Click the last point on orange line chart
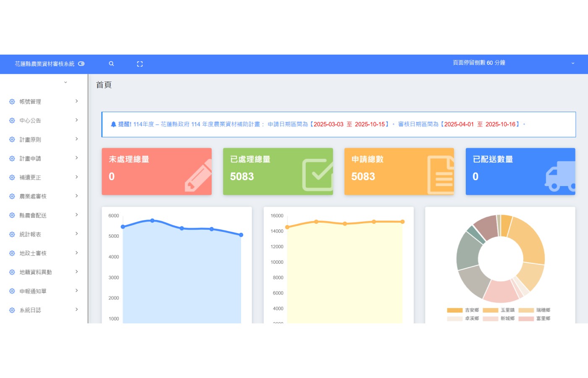 point(402,222)
